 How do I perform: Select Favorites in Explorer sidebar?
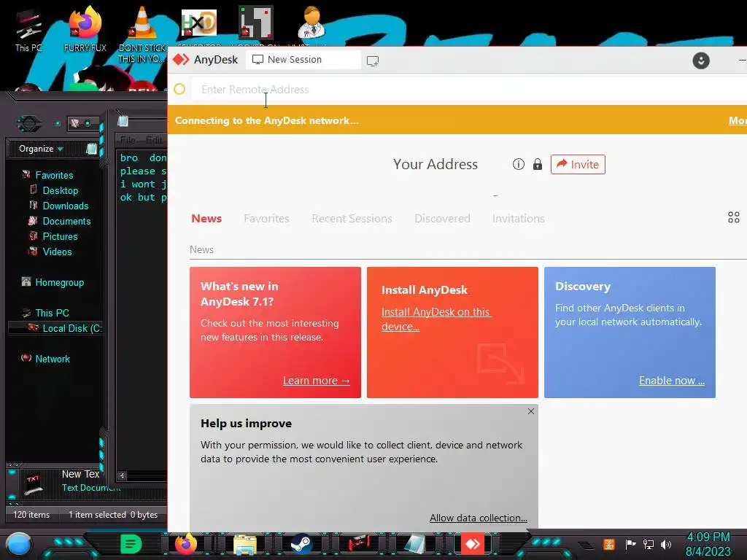click(x=54, y=175)
